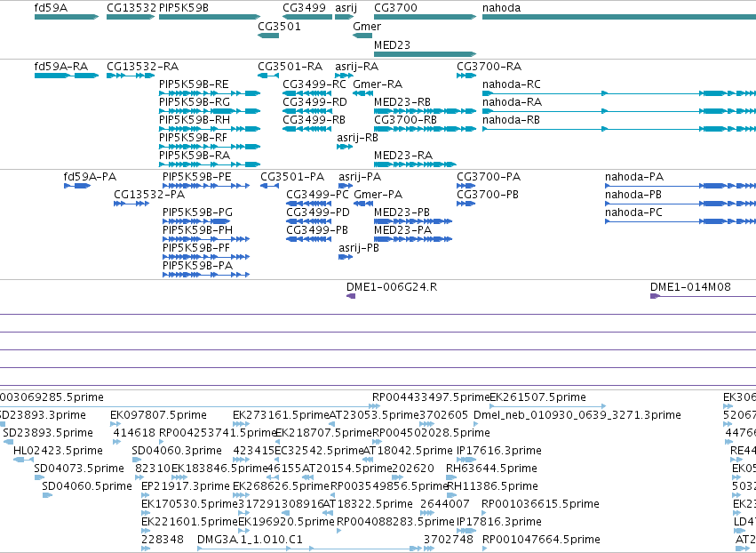The height and width of the screenshot is (553, 756).
Task: Select protein feature nahoda-PB
Action: click(680, 204)
